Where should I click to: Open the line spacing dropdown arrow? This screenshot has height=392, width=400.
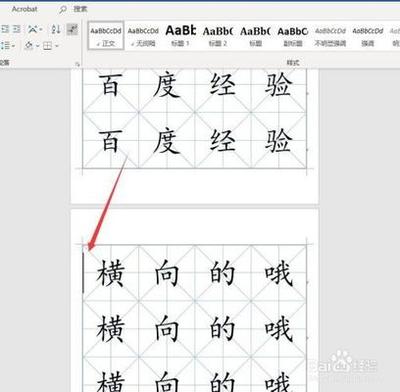13,46
